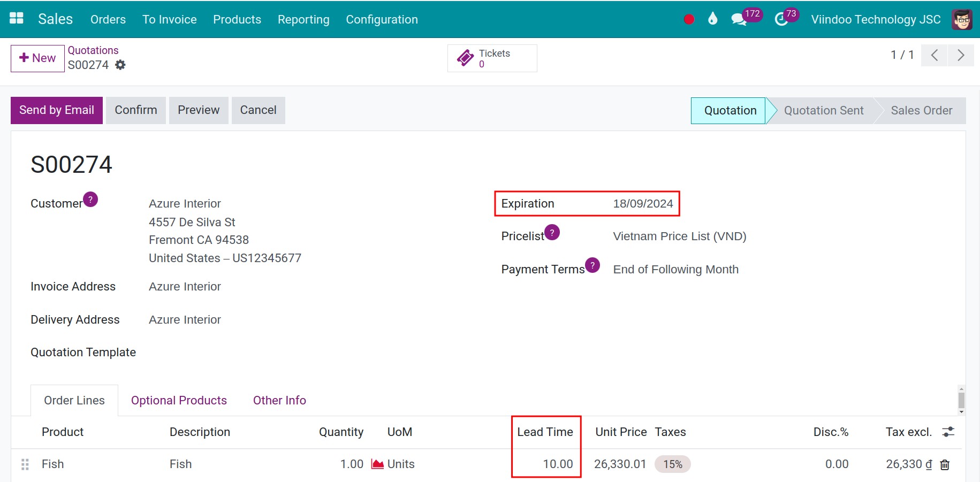Click the forecast chart icon in Fish row
The image size is (980, 482).
[377, 464]
